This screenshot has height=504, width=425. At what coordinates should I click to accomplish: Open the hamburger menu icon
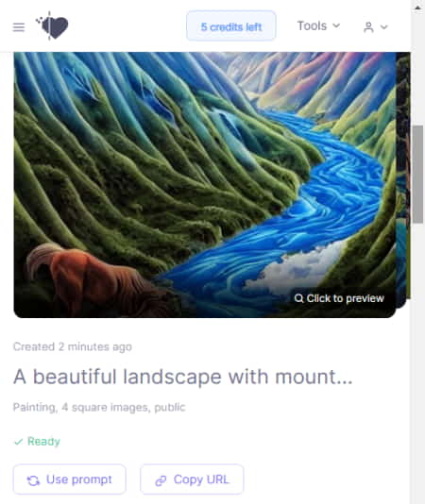coord(19,27)
